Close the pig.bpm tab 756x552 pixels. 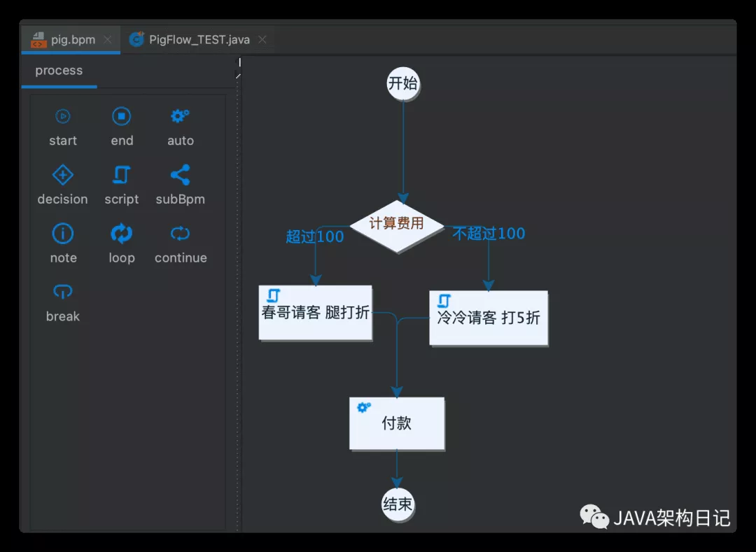point(108,39)
